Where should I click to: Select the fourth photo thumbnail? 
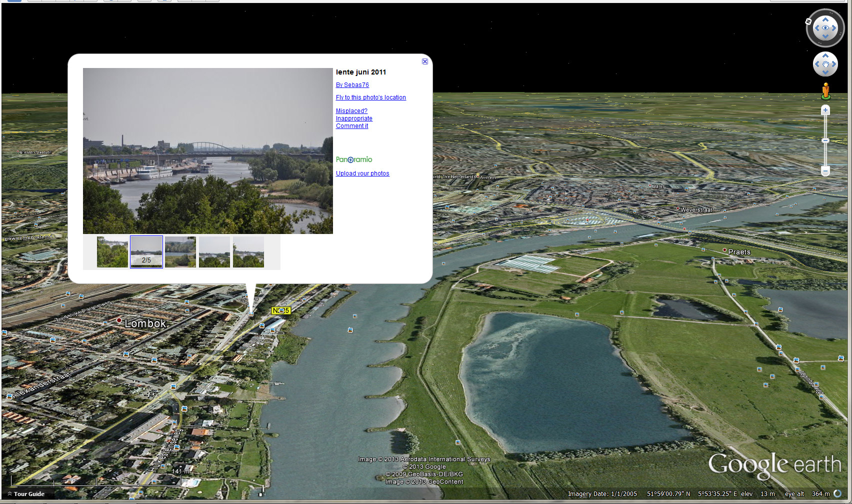(214, 252)
